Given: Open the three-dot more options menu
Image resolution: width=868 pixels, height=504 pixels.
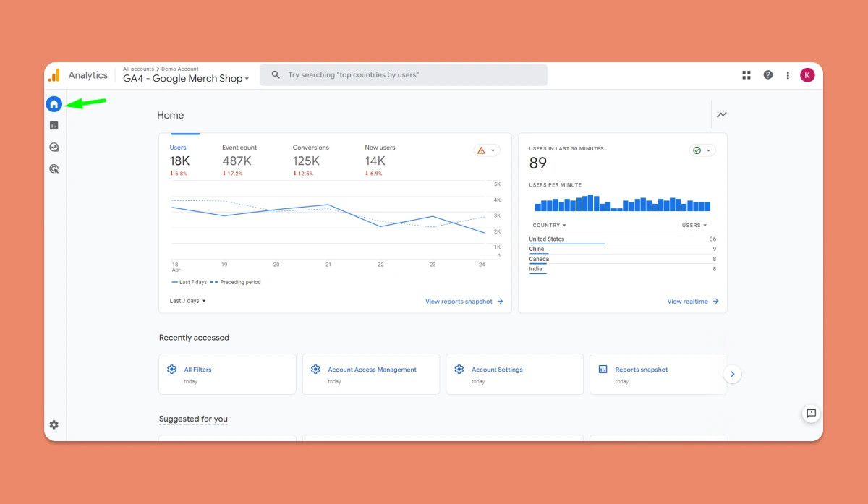Looking at the screenshot, I should [x=788, y=75].
